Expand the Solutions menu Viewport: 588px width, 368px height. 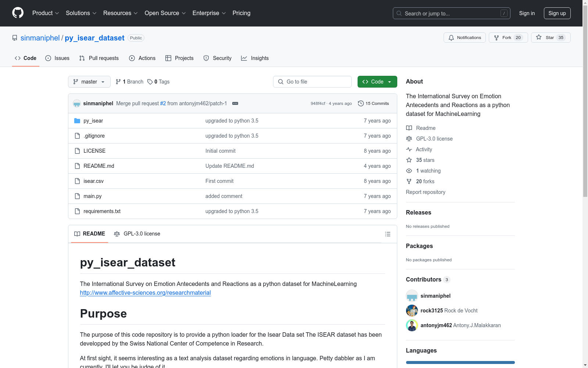81,13
